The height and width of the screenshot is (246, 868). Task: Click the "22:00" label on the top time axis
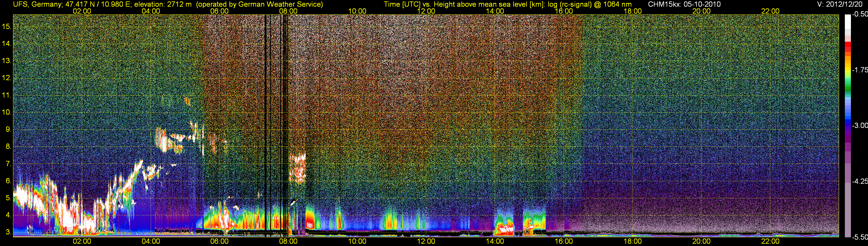[x=770, y=11]
